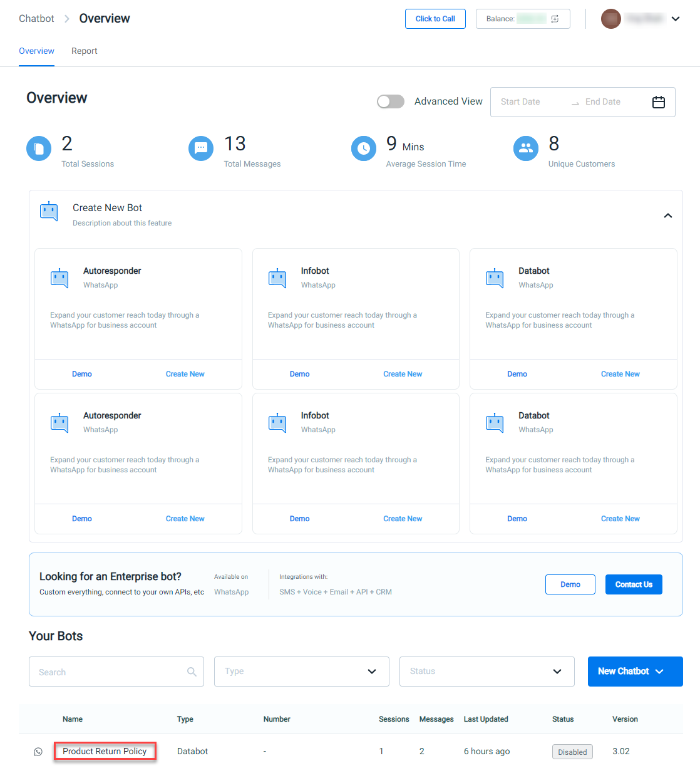Click the Balance button
The image size is (700, 768).
523,19
